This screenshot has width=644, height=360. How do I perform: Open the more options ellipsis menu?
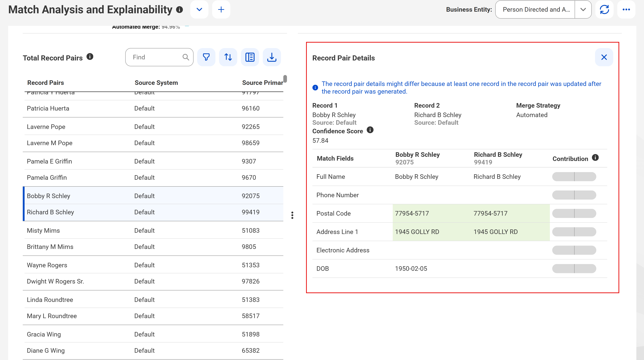click(x=626, y=9)
